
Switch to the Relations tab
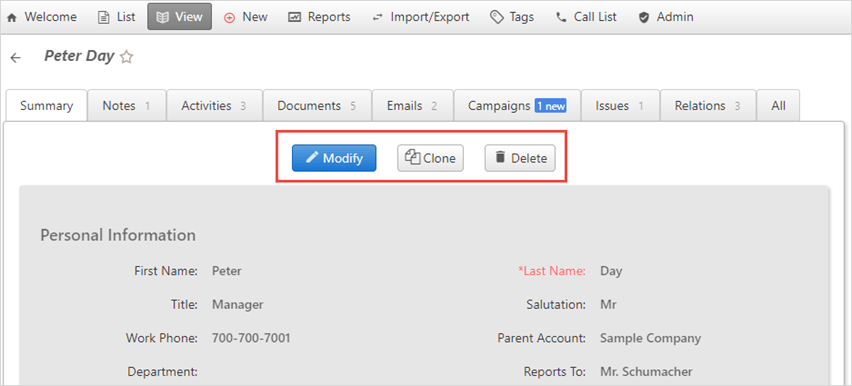click(x=707, y=105)
